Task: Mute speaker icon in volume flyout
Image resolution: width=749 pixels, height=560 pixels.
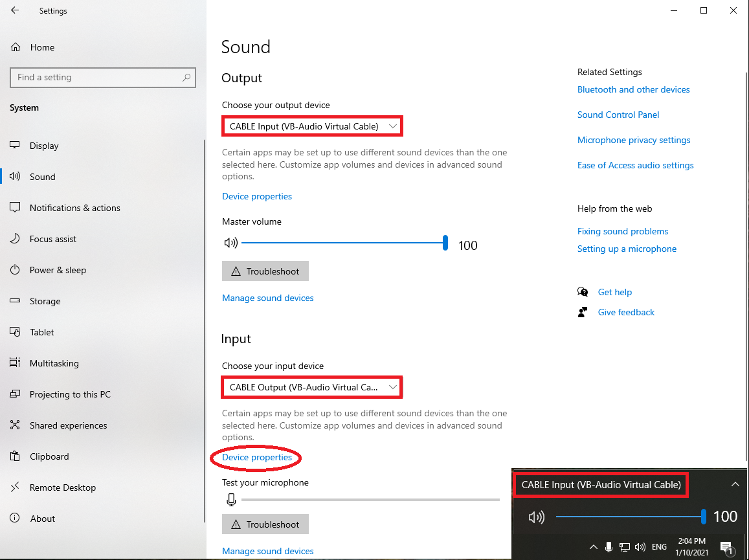Action: coord(537,517)
